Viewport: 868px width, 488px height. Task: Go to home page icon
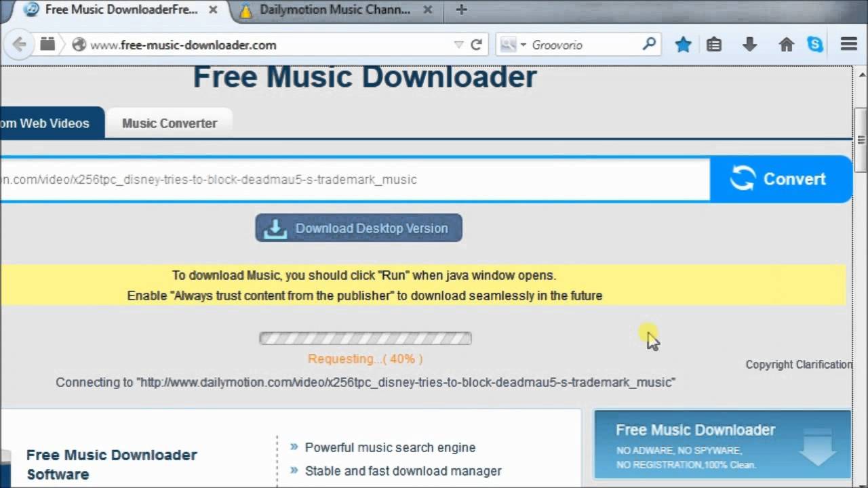pyautogui.click(x=786, y=45)
